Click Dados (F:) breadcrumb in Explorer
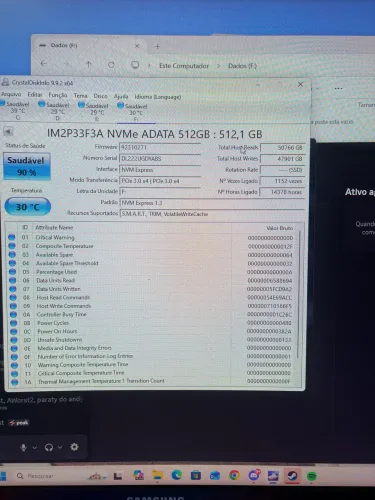The height and width of the screenshot is (500, 375). coord(242,66)
